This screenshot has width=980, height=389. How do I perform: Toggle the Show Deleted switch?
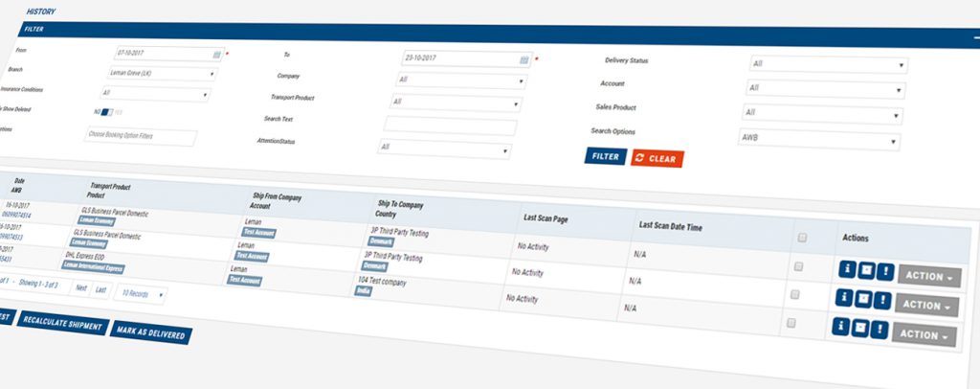[x=108, y=113]
